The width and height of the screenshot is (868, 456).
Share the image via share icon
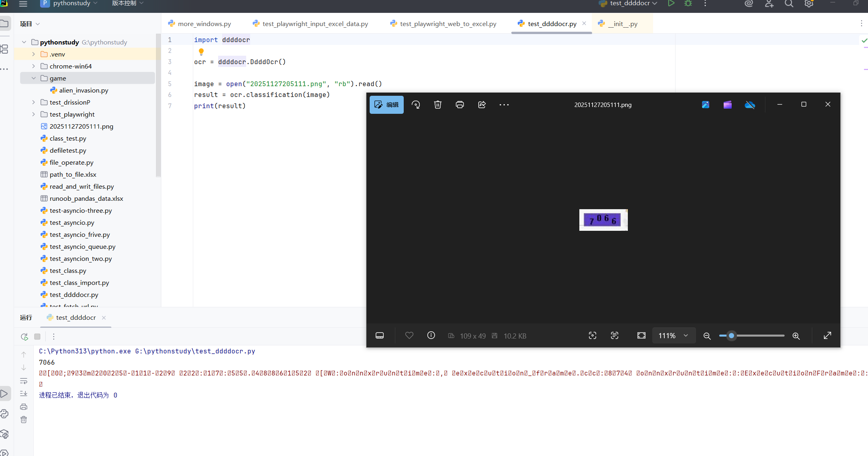coord(482,105)
